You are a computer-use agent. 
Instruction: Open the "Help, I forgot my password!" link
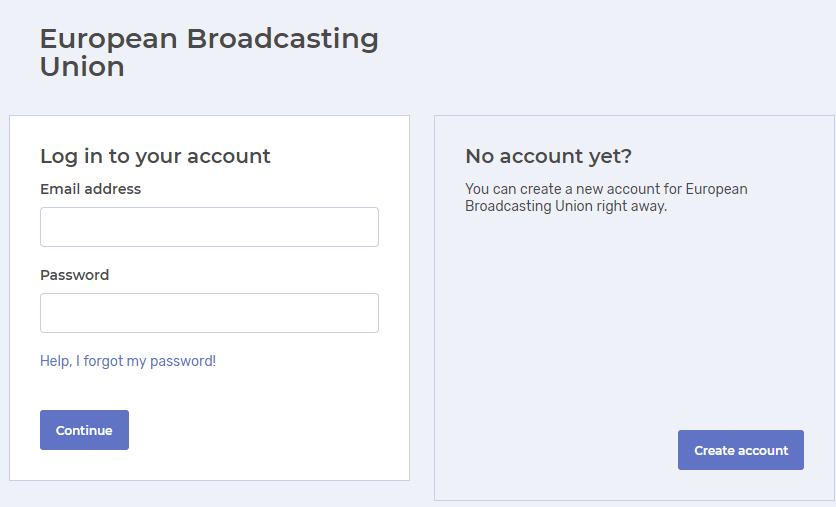(128, 361)
